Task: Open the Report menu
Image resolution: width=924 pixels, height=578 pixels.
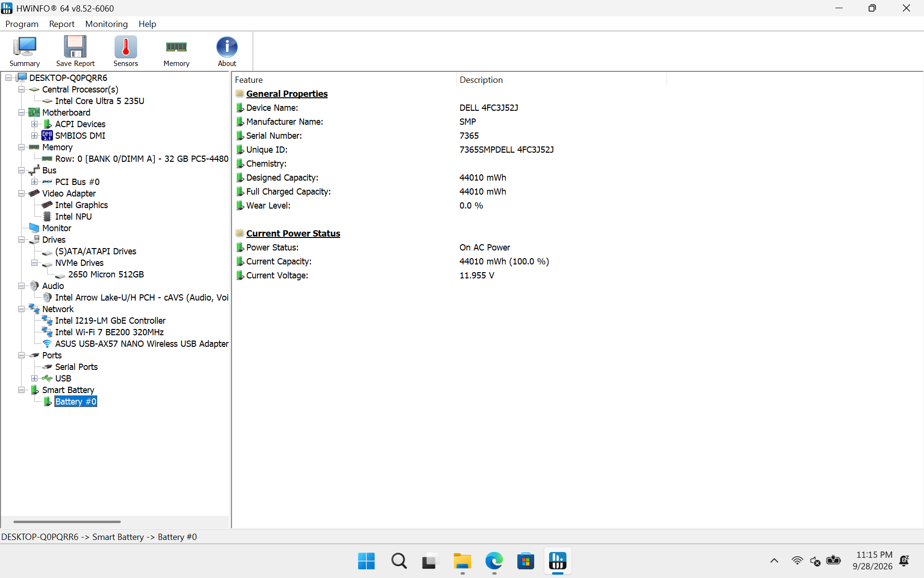Action: (62, 24)
